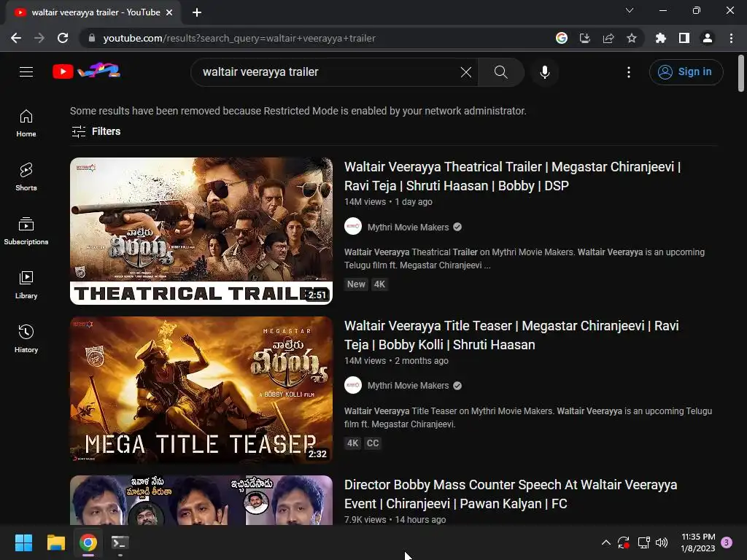747x560 pixels.
Task: Click the address bar URL
Action: click(x=239, y=38)
